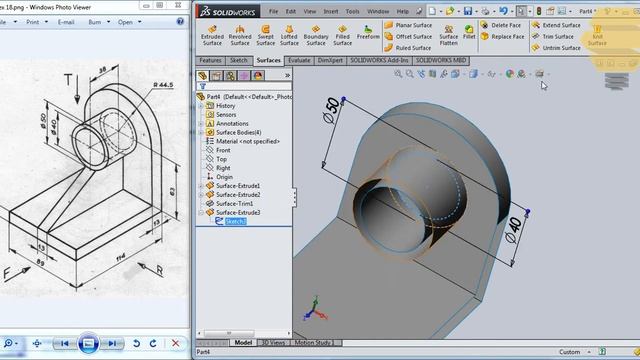Screen dimensions: 640x360
Task: Run the Surface Flatten tool
Action: click(x=449, y=35)
